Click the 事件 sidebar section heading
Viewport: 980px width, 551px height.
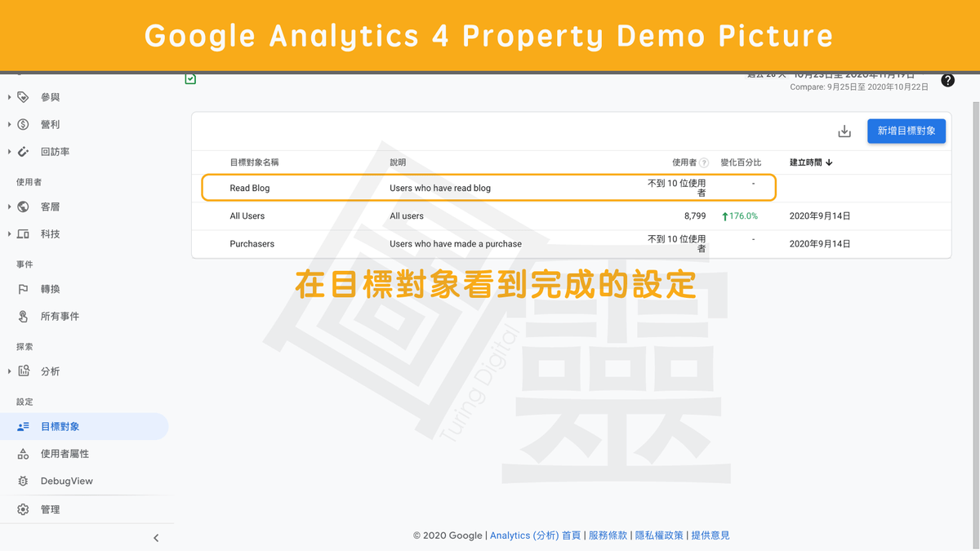[24, 264]
